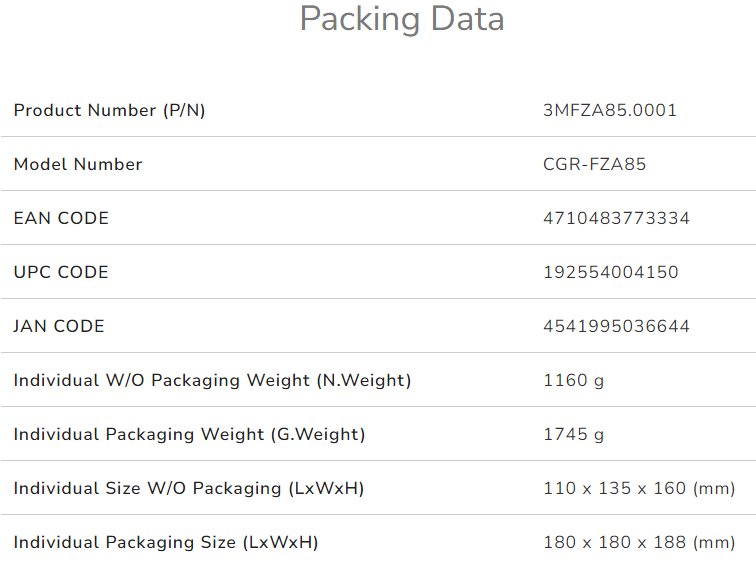Click the JAN CODE label

pyautogui.click(x=59, y=326)
